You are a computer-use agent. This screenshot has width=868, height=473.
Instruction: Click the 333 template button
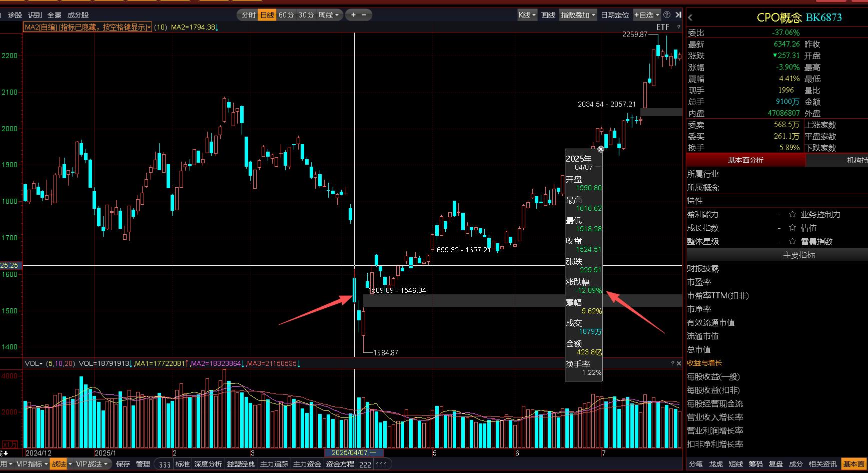(165, 464)
